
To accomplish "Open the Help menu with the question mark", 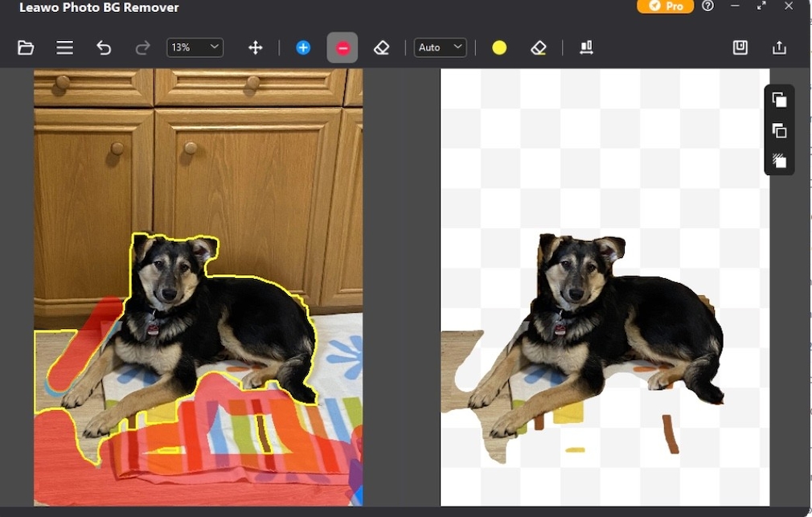I will (708, 6).
